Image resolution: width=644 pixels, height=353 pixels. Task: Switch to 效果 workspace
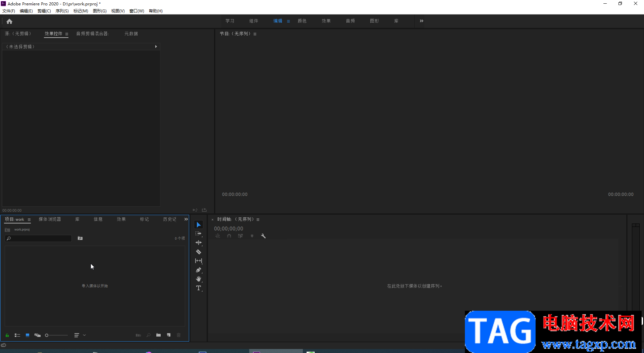pos(326,21)
